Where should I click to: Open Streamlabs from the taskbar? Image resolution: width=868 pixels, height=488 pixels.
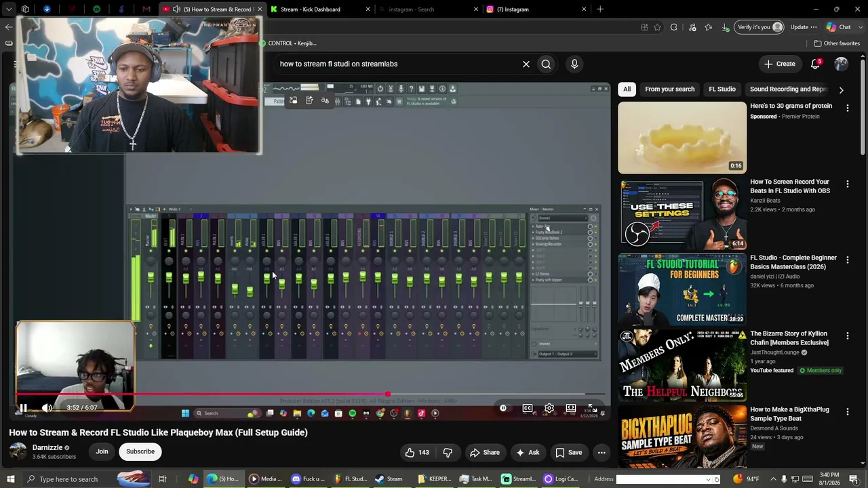pyautogui.click(x=519, y=479)
